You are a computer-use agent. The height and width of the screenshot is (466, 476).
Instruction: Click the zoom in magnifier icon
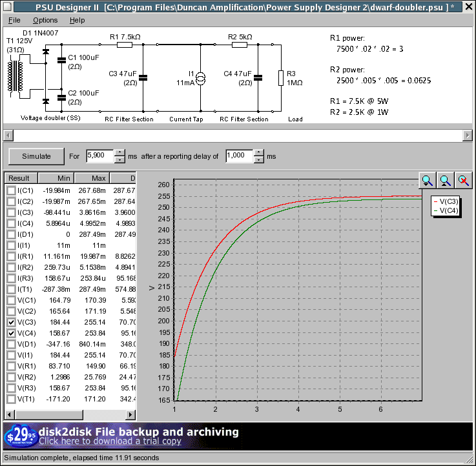[x=428, y=181]
